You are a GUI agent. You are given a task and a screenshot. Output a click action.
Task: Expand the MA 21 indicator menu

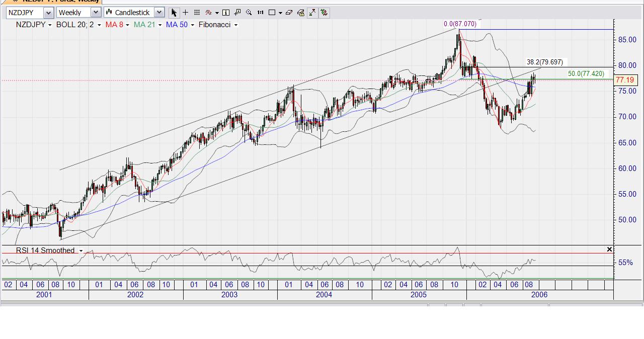(159, 25)
